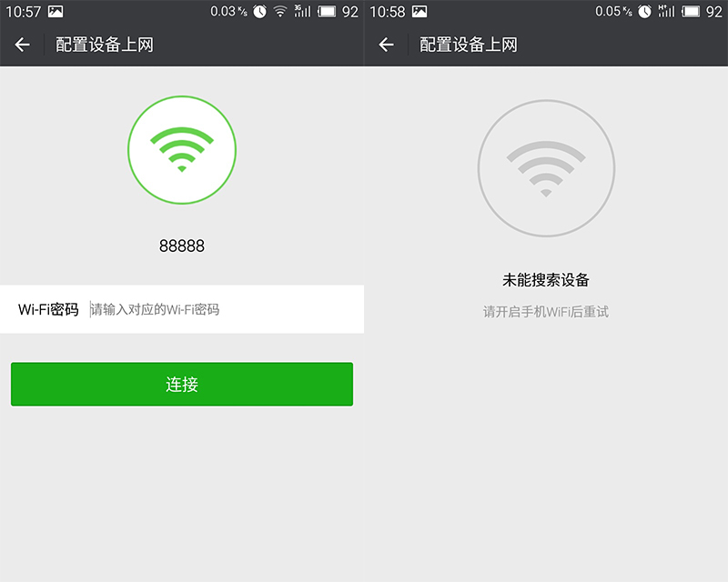Tap back arrow on left screen

point(22,45)
